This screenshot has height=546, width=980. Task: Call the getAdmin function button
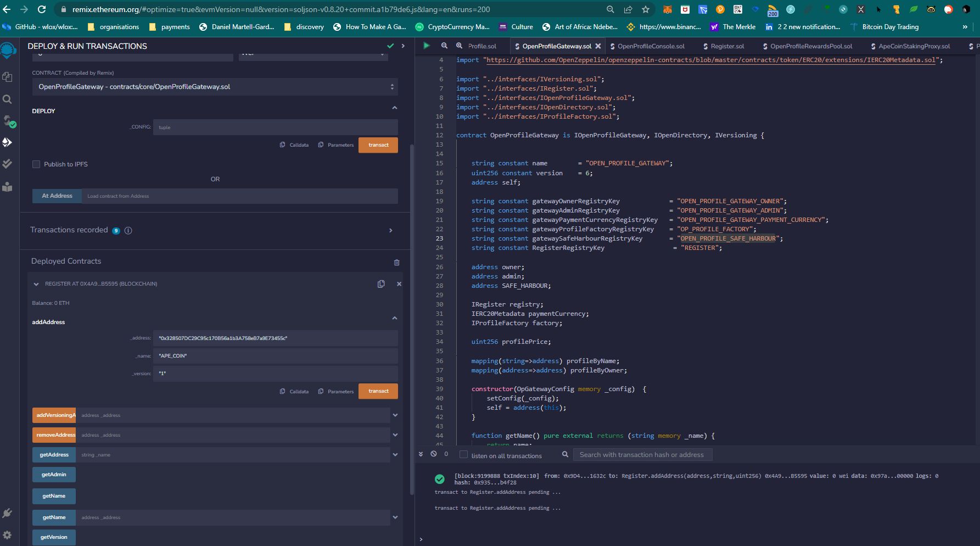pos(54,475)
